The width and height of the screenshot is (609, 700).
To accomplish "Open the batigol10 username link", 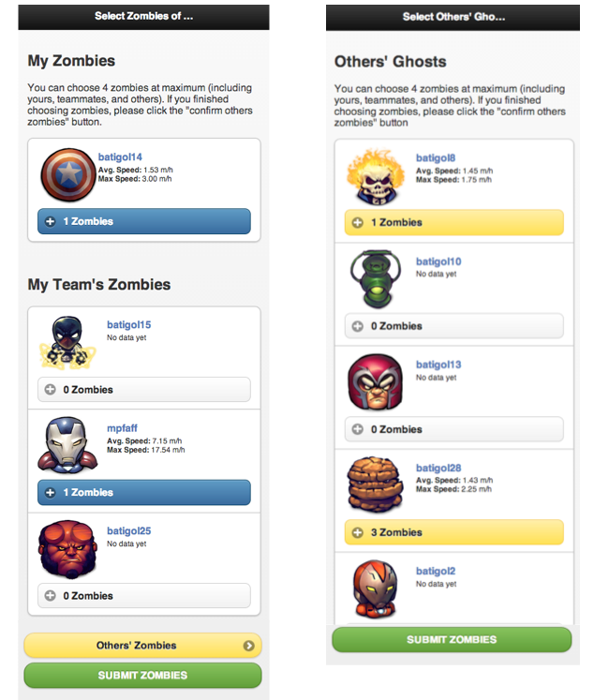I will click(438, 261).
